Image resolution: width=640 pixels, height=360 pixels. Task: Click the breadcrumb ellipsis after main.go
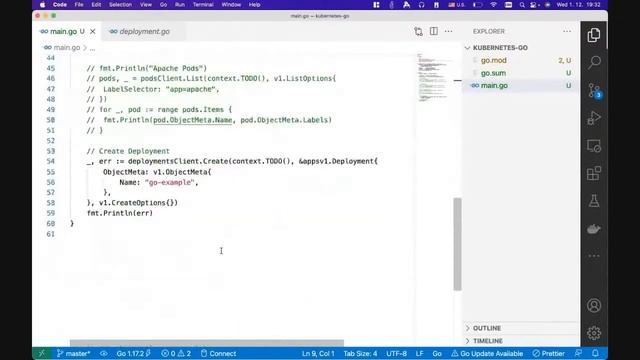coord(93,48)
